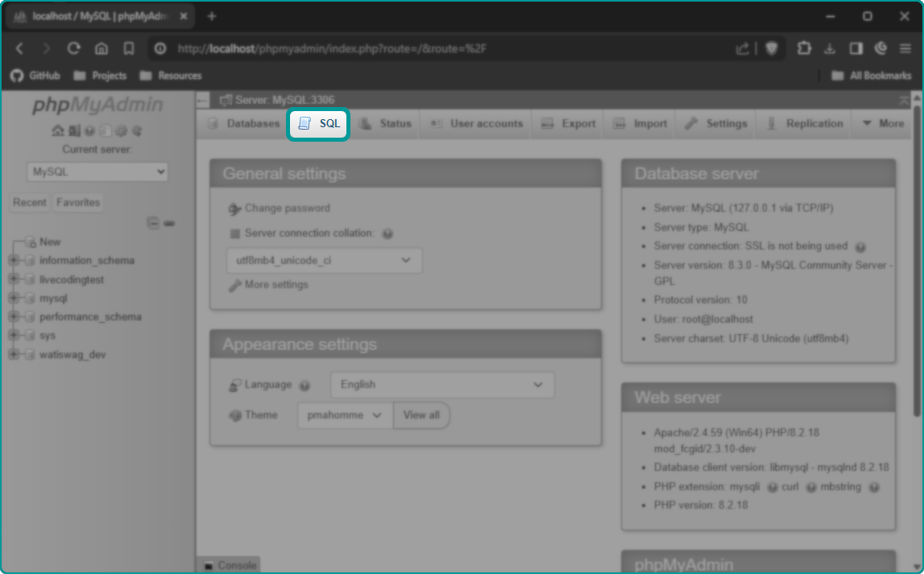
Task: Click the browser home icon
Action: pos(102,48)
